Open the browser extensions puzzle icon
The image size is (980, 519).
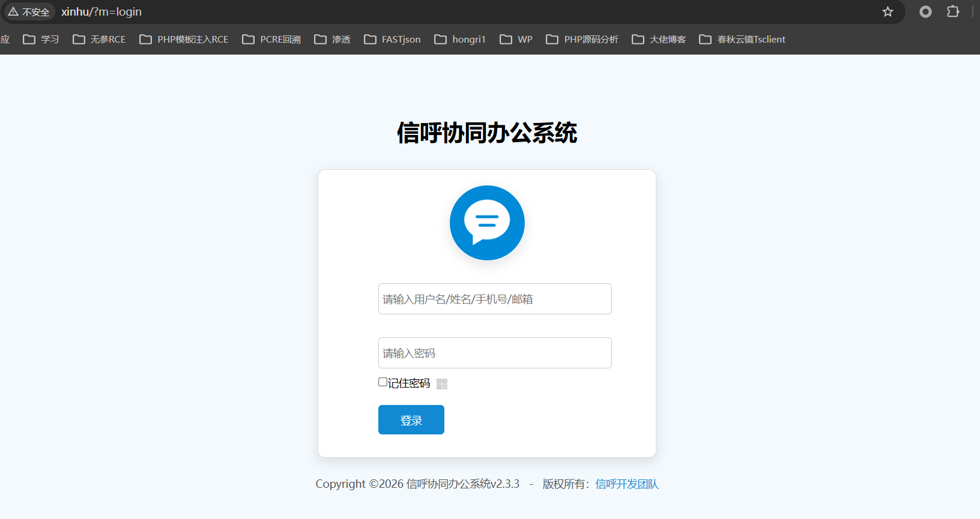[953, 11]
